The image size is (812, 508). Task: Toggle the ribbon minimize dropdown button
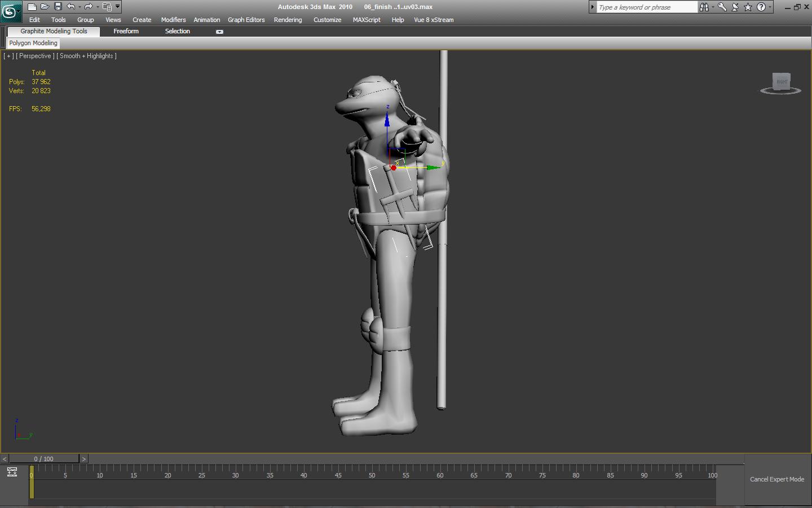[x=219, y=32]
